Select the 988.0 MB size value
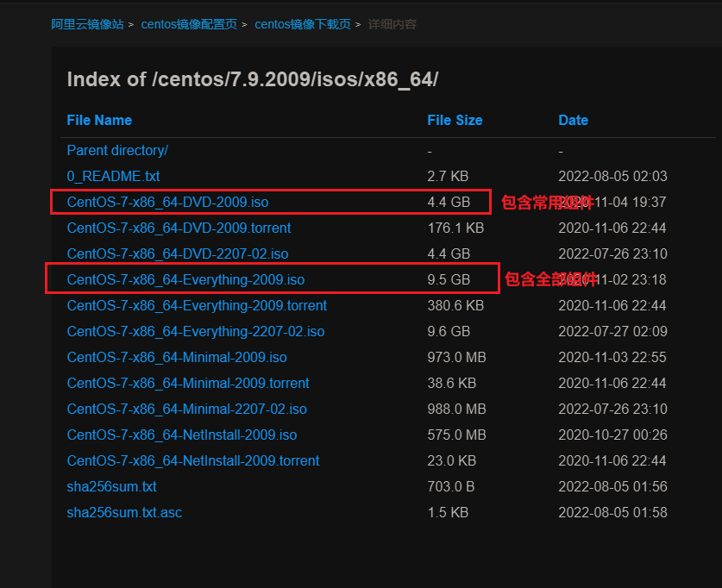The height and width of the screenshot is (588, 722). tap(457, 409)
